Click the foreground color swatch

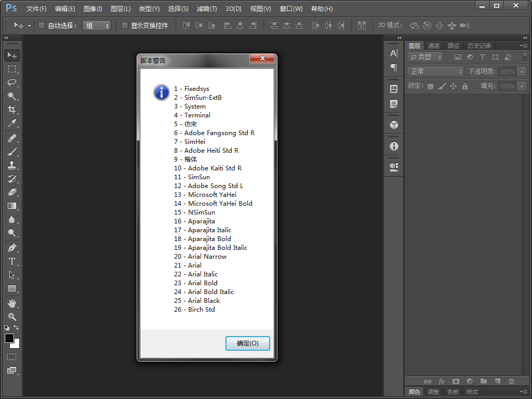[x=9, y=338]
